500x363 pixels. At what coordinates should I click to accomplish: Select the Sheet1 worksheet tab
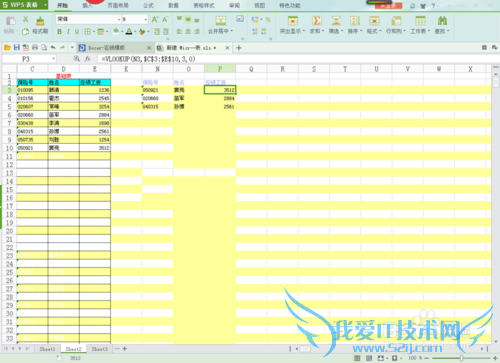coord(47,349)
